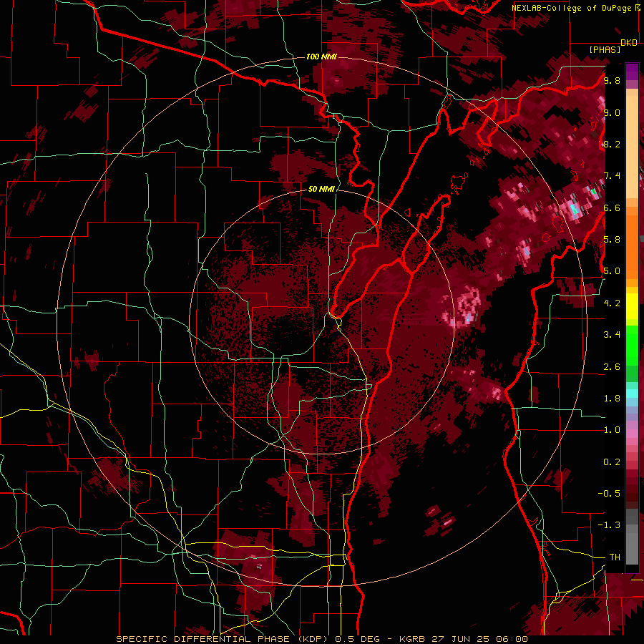Click the 4.2 legend value
The width and height of the screenshot is (644, 644).
[612, 303]
